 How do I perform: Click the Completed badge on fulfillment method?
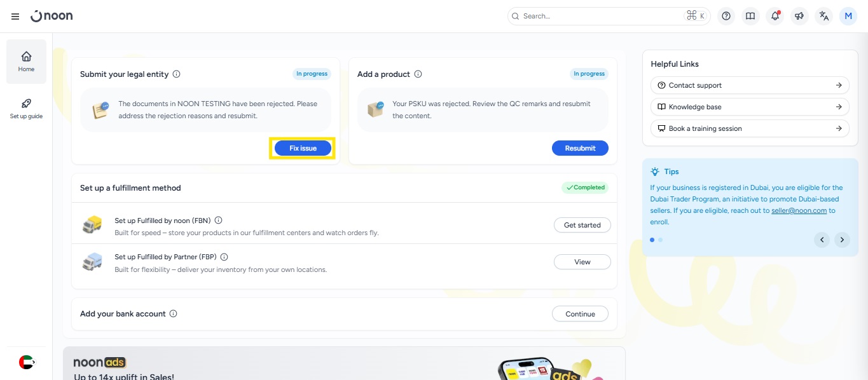tap(585, 187)
